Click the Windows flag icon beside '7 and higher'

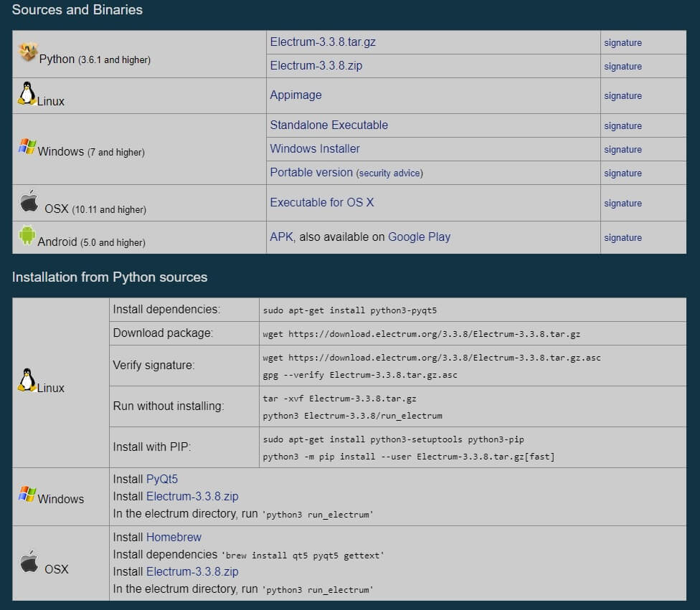27,146
